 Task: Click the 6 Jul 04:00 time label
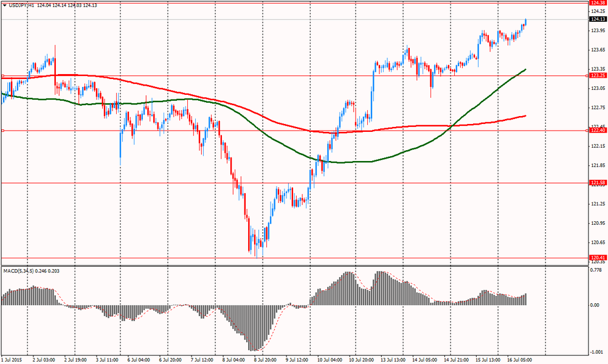point(139,360)
